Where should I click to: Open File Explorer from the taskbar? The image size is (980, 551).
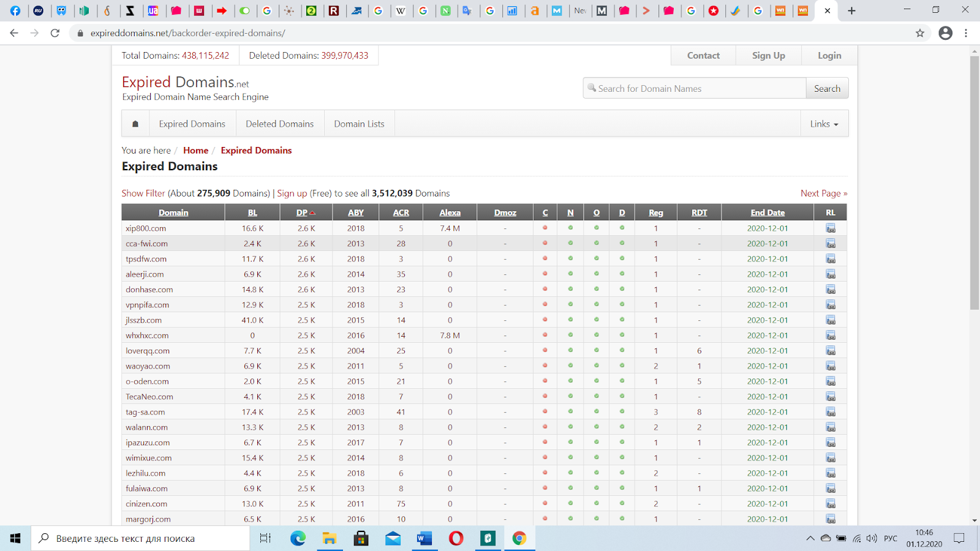330,538
